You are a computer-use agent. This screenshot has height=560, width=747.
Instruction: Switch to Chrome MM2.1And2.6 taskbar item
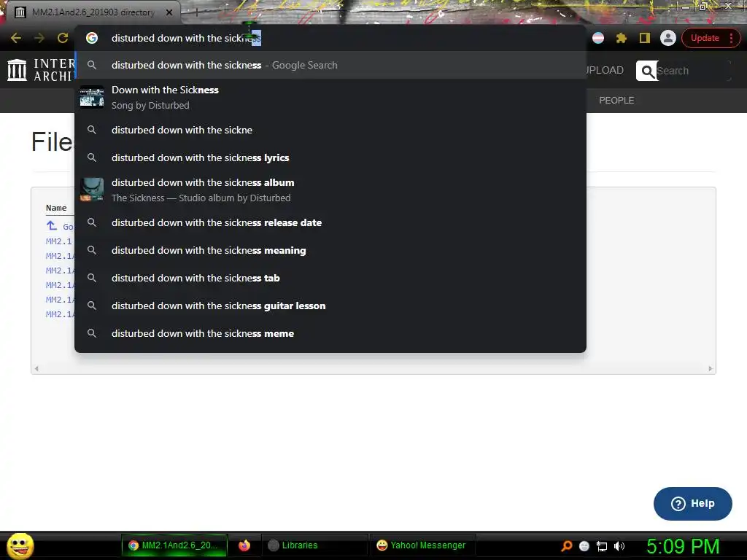point(174,545)
